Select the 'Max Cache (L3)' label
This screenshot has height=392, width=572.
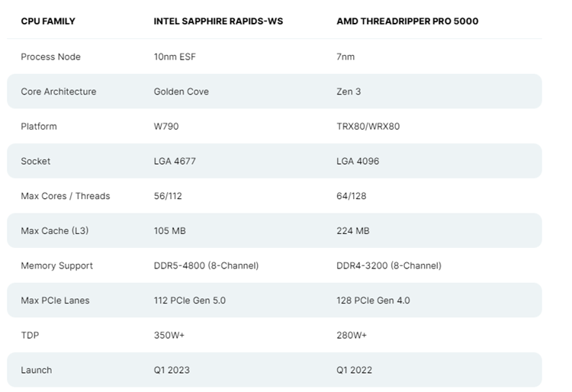pyautogui.click(x=55, y=231)
